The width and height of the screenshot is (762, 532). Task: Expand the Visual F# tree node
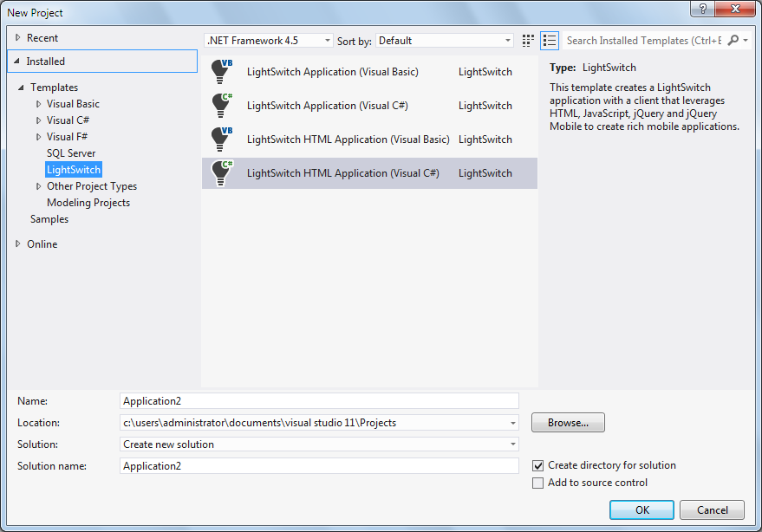point(38,137)
